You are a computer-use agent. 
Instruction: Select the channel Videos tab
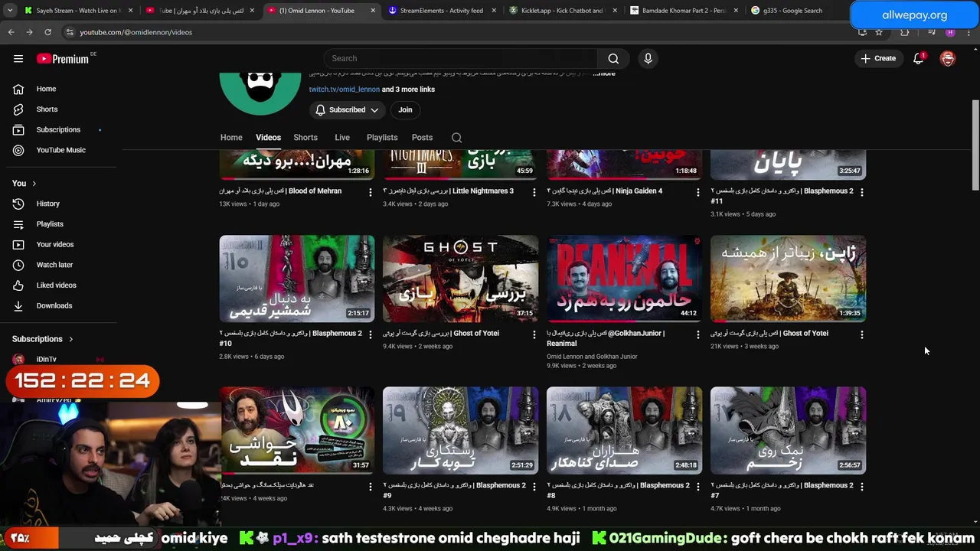click(x=268, y=138)
